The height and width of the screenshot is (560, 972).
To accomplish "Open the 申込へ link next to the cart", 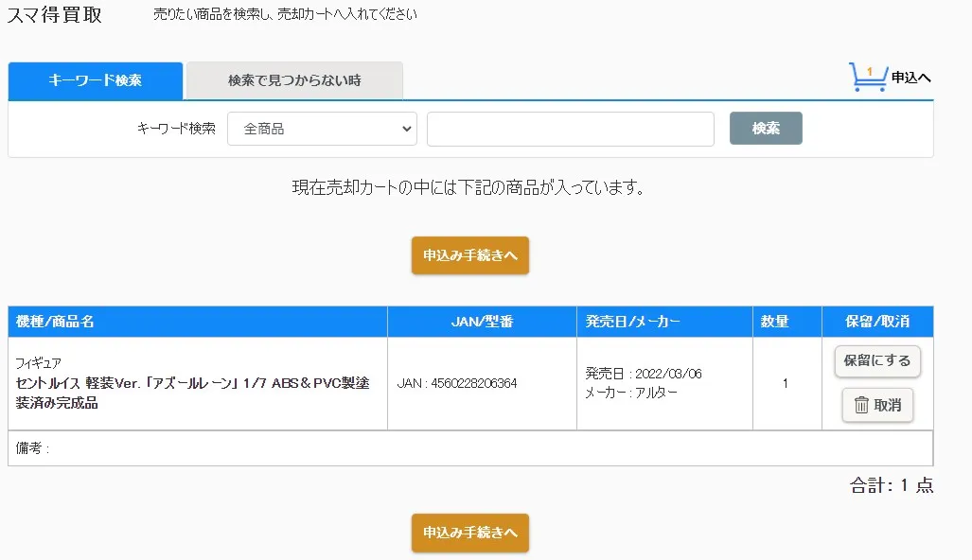I will tap(910, 78).
